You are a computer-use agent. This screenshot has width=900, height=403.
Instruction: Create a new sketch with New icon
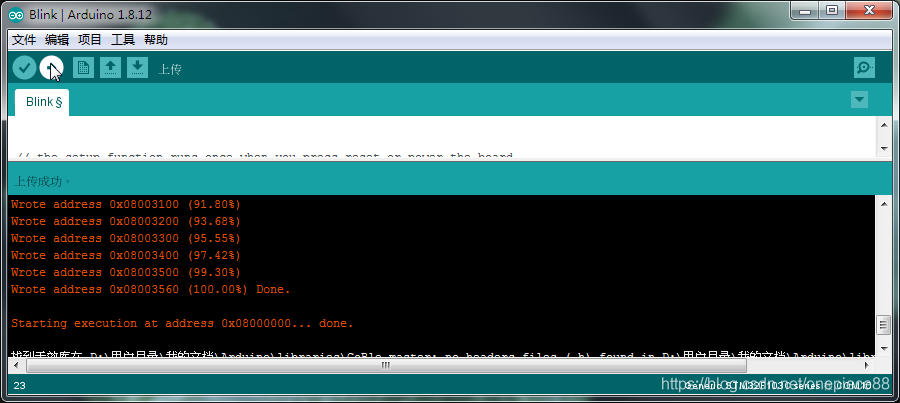coord(83,68)
